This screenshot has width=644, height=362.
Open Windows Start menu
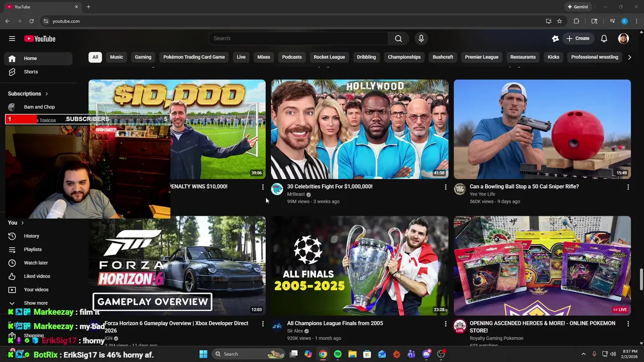tap(203, 354)
